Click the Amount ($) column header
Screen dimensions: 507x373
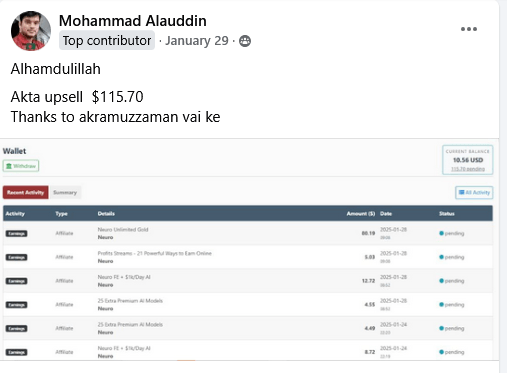click(x=361, y=214)
